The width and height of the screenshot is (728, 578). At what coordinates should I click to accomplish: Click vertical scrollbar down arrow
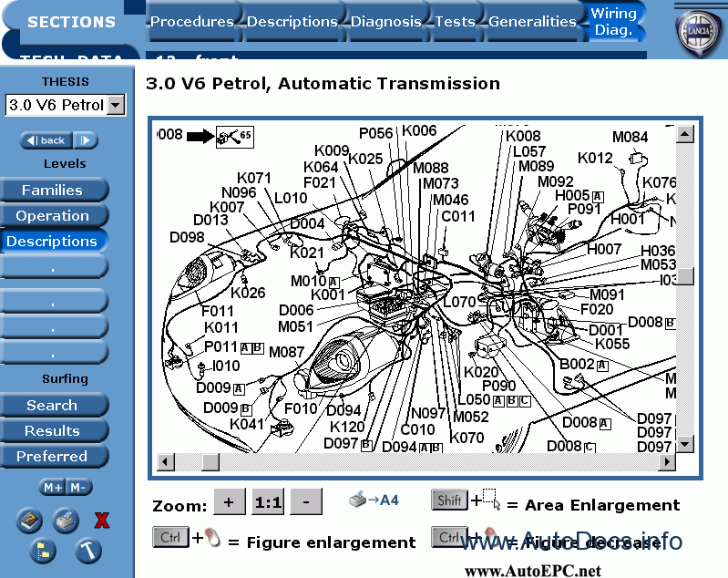685,444
